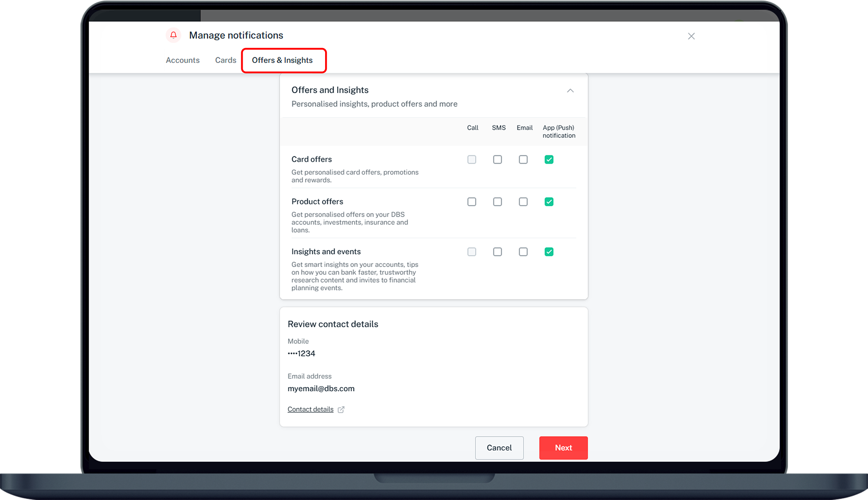Enable Call for Product offers
The width and height of the screenshot is (868, 500).
click(472, 202)
